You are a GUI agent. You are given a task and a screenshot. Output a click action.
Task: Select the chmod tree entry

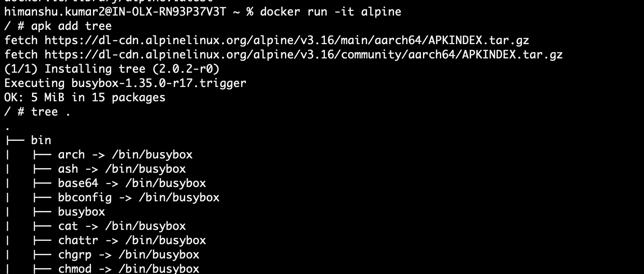128,269
